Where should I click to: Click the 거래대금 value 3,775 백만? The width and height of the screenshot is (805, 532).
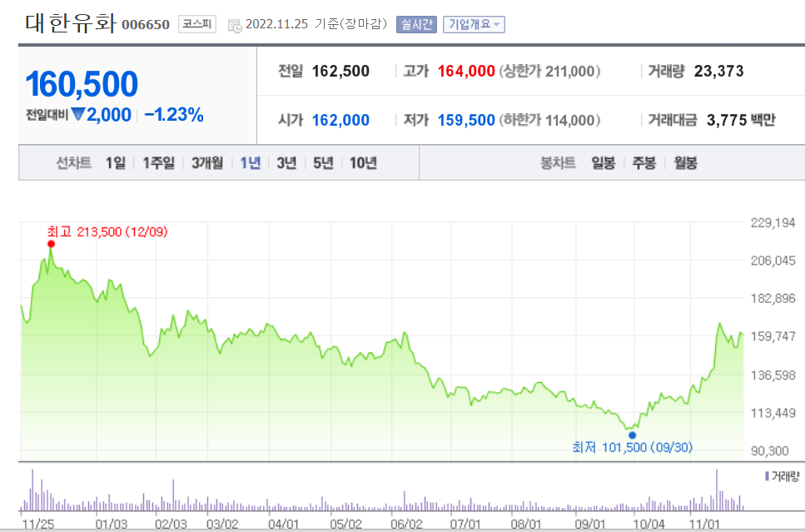[x=741, y=120]
